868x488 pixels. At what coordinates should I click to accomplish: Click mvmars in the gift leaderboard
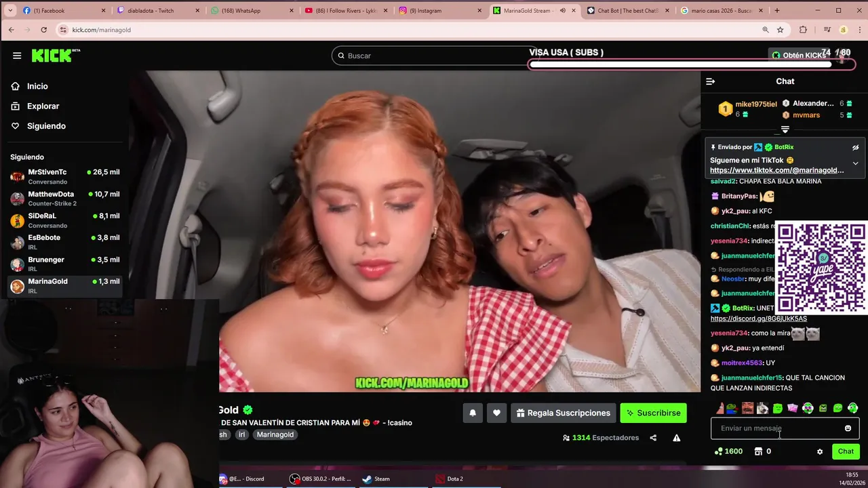[x=806, y=115]
